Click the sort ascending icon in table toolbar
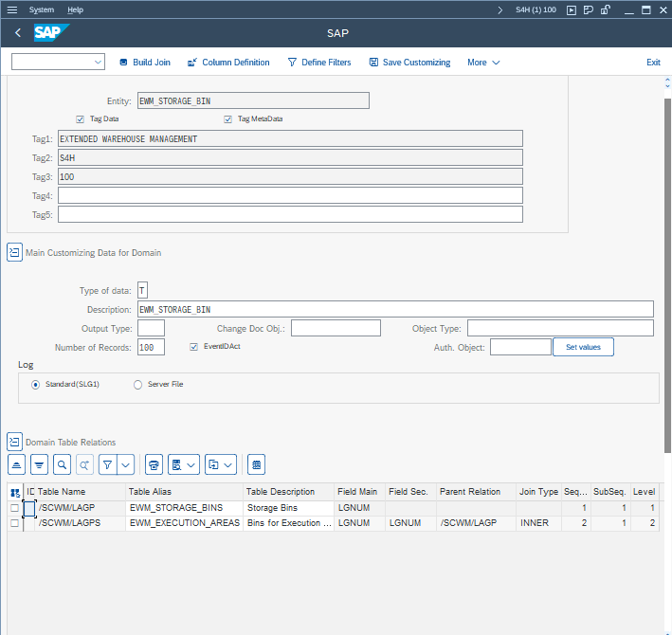The width and height of the screenshot is (672, 635). pos(16,464)
